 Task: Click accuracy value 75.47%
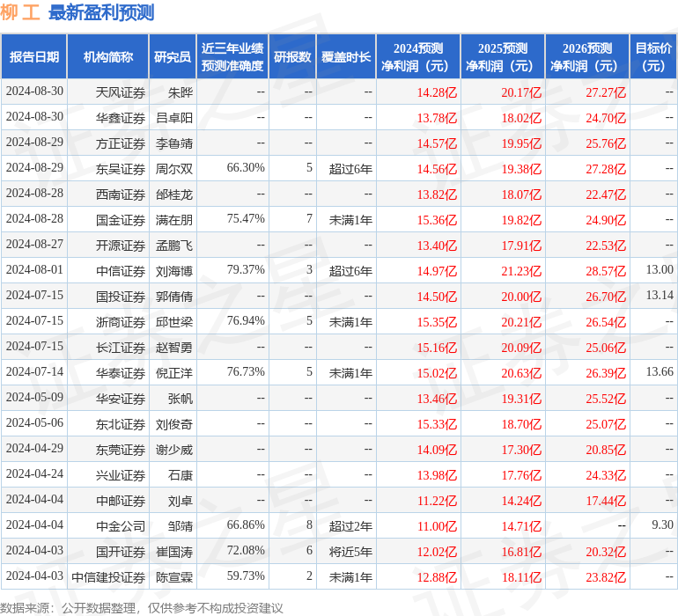(246, 219)
